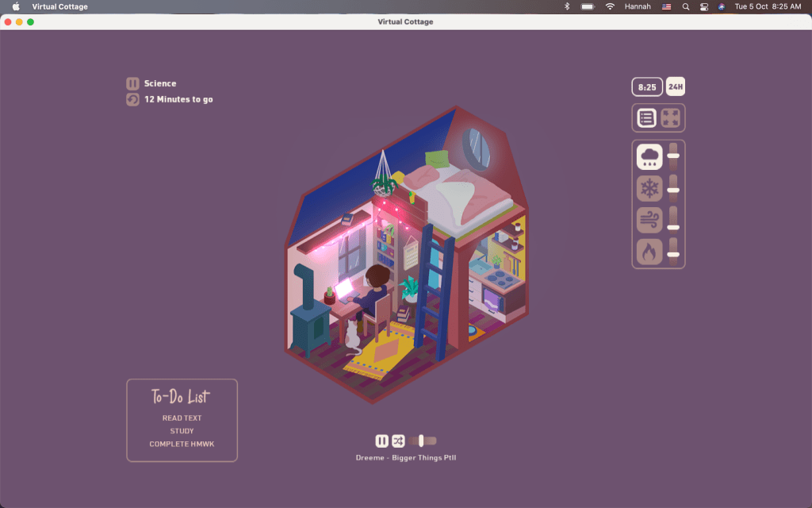Pause the Science timer
The image size is (812, 508).
click(132, 83)
